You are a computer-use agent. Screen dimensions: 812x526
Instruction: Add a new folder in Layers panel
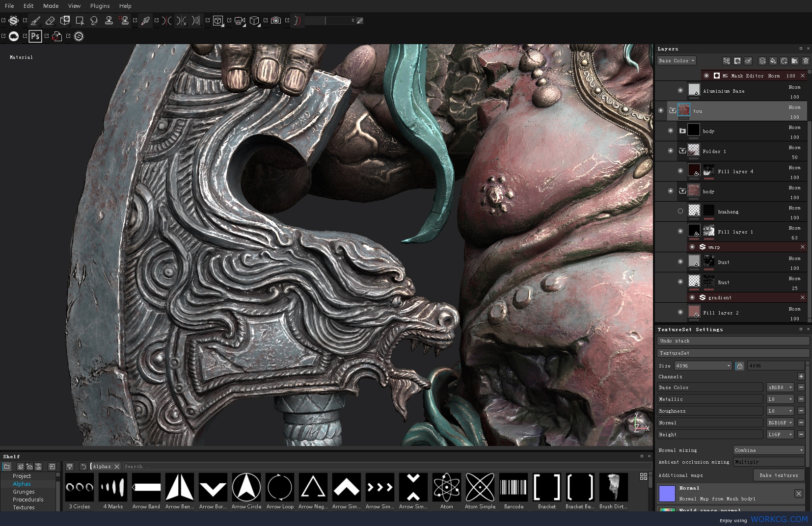point(795,61)
